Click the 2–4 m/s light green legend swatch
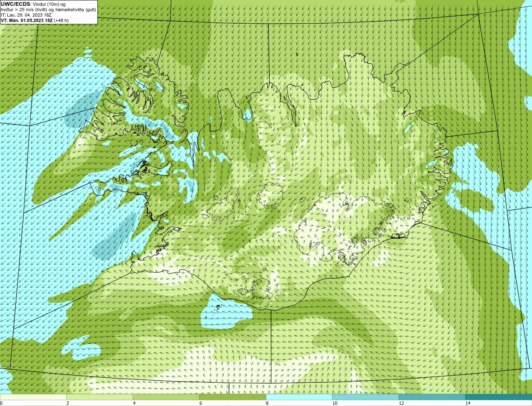This screenshot has width=532, height=406. pos(100,397)
